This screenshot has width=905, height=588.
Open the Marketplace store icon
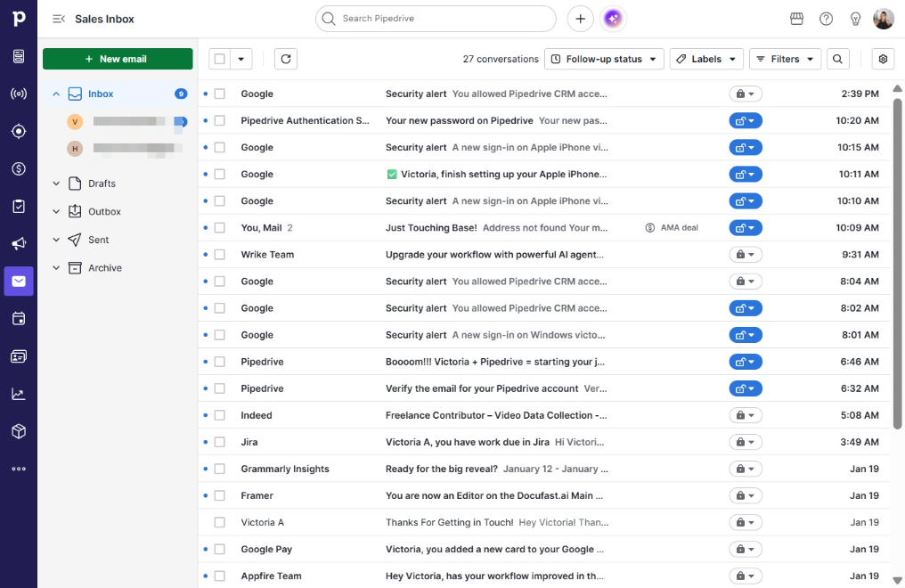pyautogui.click(x=796, y=19)
